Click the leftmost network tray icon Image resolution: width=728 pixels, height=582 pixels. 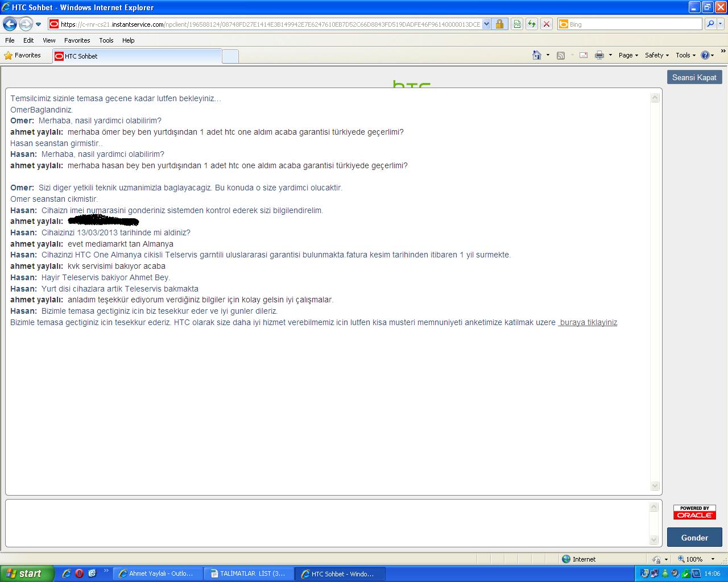645,574
